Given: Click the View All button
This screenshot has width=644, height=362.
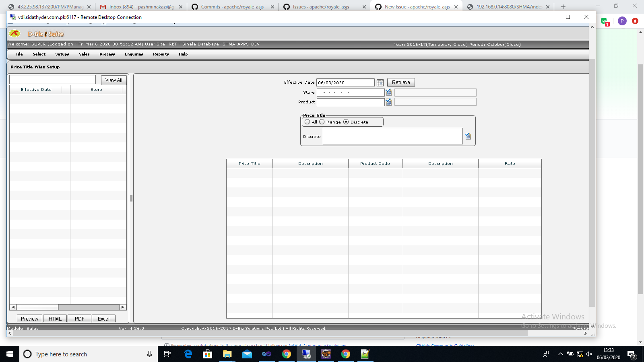Looking at the screenshot, I should click(x=114, y=80).
